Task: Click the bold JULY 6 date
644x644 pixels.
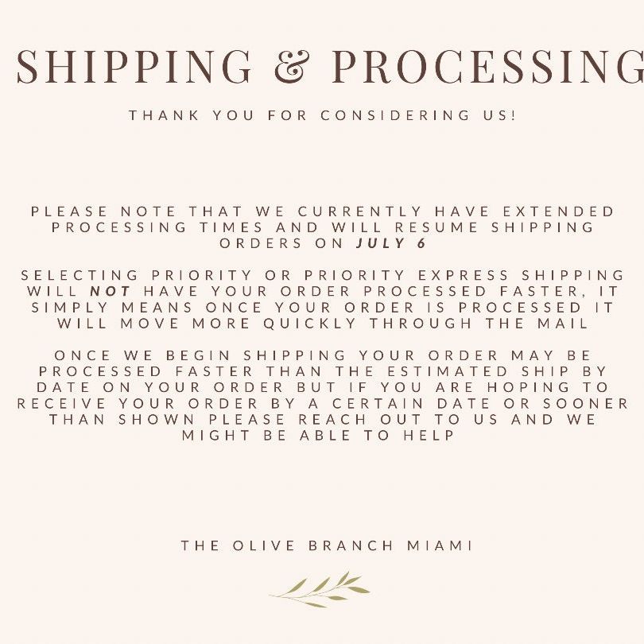Action: pyautogui.click(x=390, y=243)
